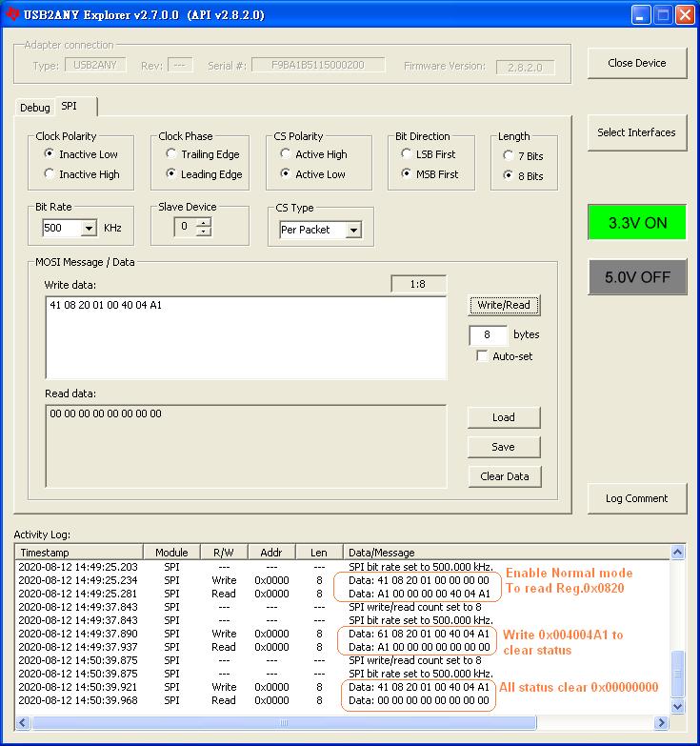This screenshot has height=746, width=700.
Task: Click the Module column header
Action: click(171, 553)
